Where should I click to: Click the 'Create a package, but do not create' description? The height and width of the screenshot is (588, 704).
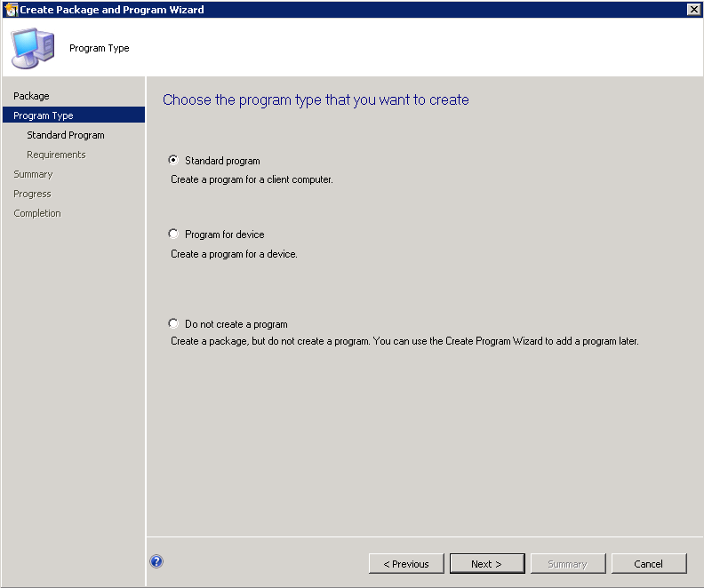(x=404, y=341)
